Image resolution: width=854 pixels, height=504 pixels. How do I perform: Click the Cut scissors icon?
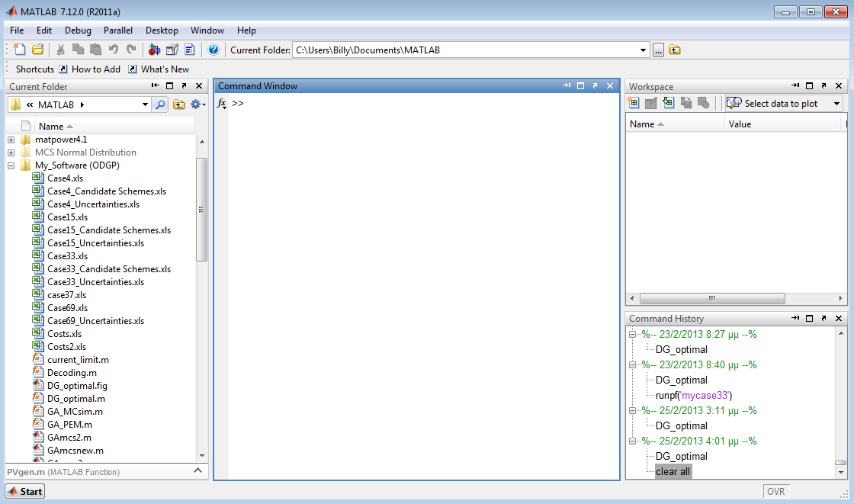coord(60,50)
